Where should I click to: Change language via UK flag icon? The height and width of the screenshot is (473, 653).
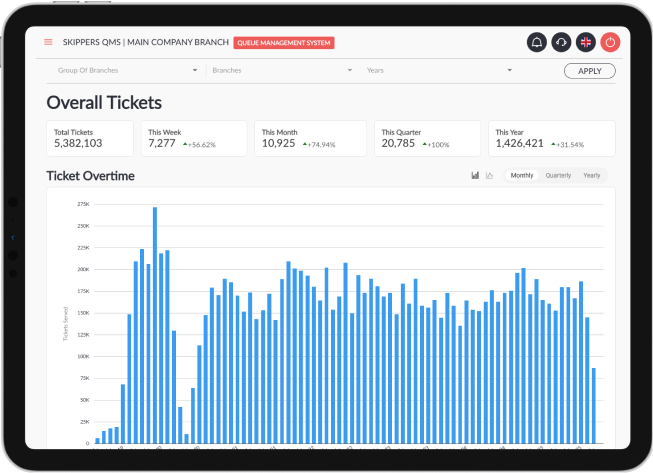coord(586,42)
